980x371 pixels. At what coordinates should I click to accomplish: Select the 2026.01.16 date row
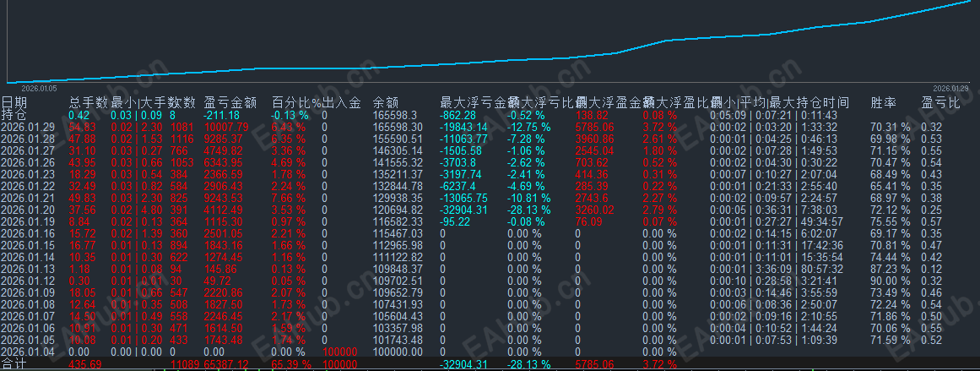coord(28,233)
